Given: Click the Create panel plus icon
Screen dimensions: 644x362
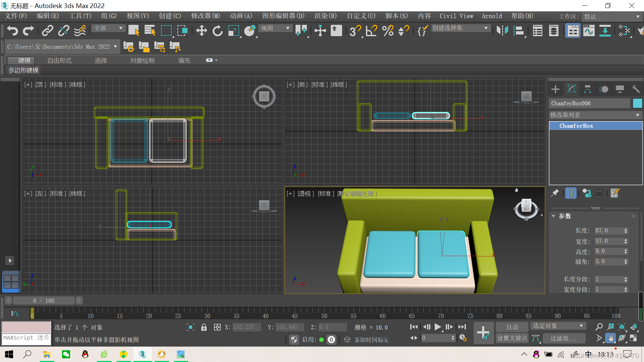Looking at the screenshot, I should point(555,89).
